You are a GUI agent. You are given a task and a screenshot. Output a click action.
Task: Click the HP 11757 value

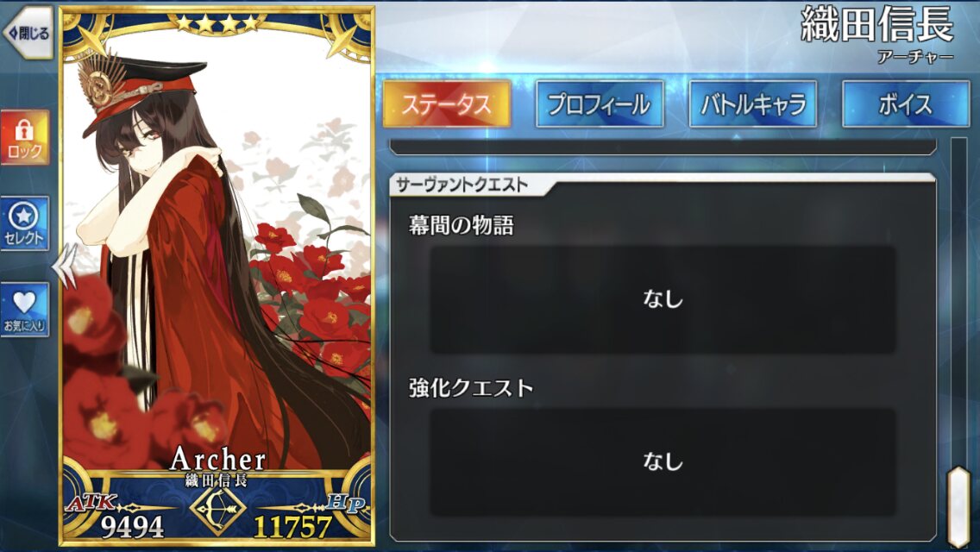[x=292, y=526]
